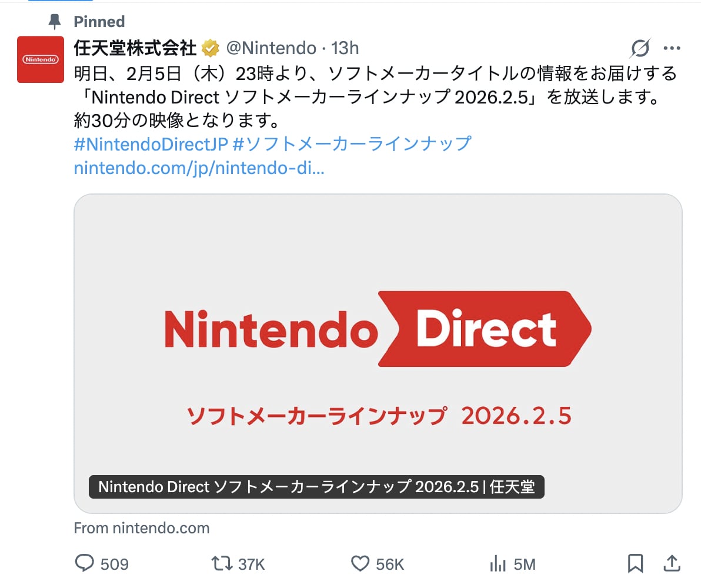
Task: Bookmark the Nintendo Direct post
Action: tap(636, 563)
